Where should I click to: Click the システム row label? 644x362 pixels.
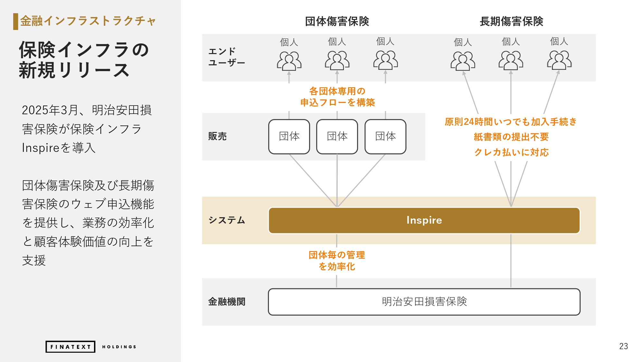(227, 220)
